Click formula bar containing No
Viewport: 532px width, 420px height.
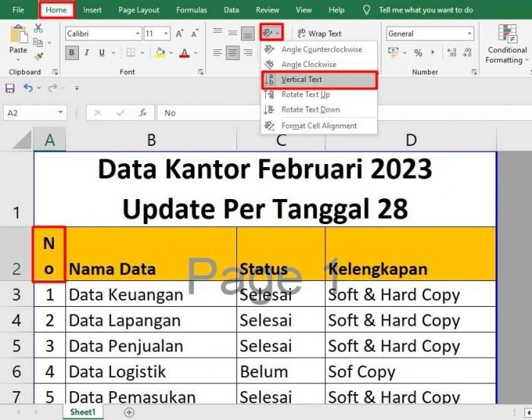coord(344,113)
